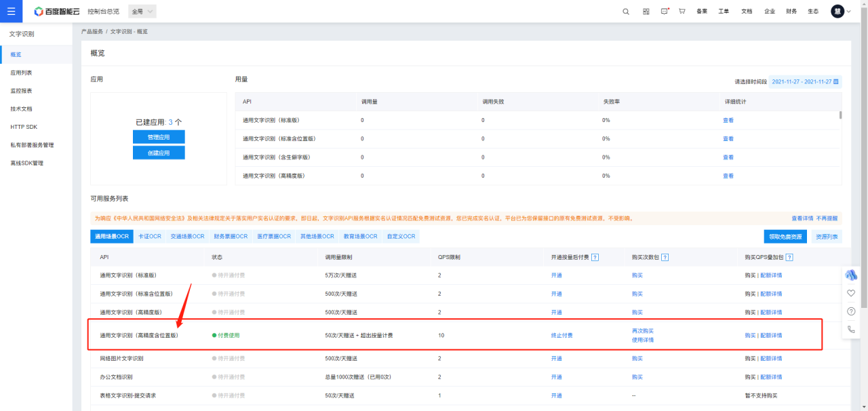Image resolution: width=868 pixels, height=411 pixels.
Task: Click help icon beside 开通按量后付费
Action: 595,258
